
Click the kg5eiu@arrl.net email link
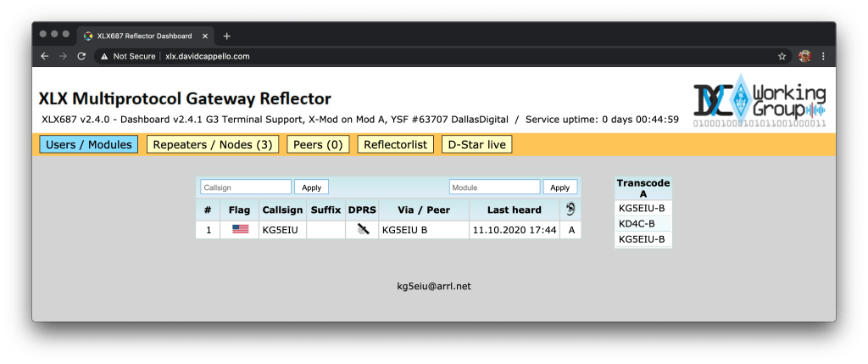(433, 286)
